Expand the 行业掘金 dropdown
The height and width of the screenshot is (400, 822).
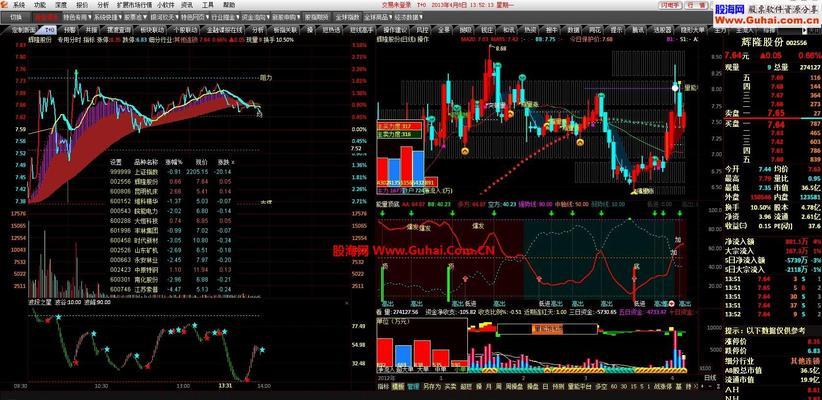[225, 17]
